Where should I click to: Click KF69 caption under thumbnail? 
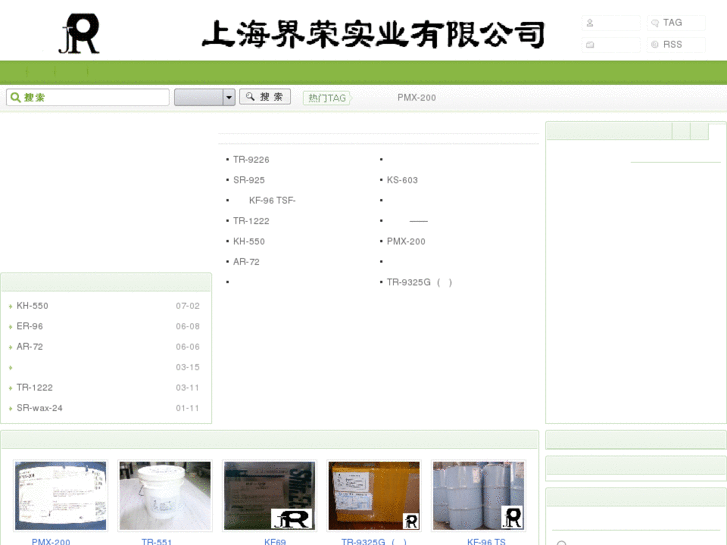tap(275, 541)
